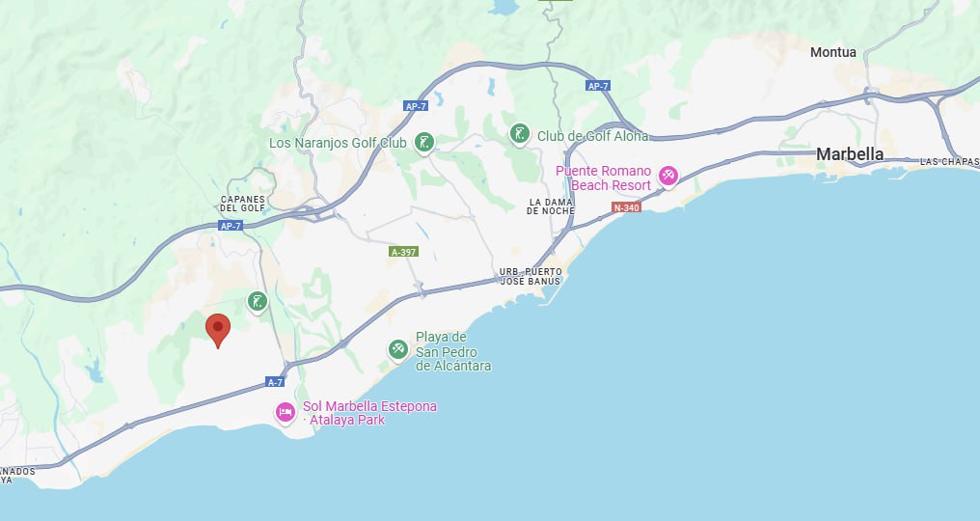Viewport: 980px width, 521px height.
Task: Select Playa de San Pedro beach icon
Action: pos(398,349)
